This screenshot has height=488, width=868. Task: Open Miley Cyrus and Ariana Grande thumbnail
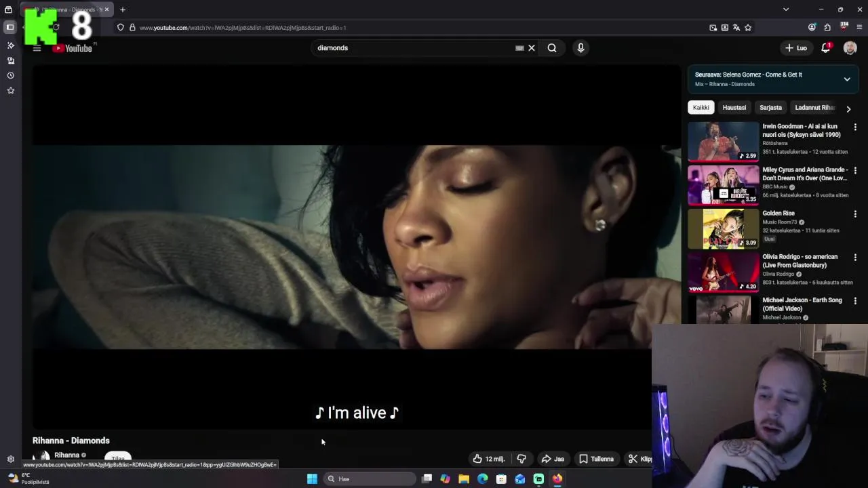click(724, 185)
